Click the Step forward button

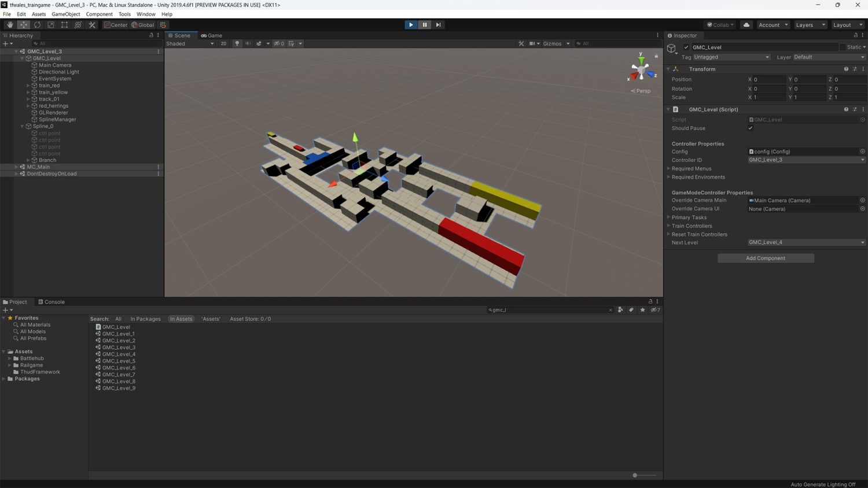[x=438, y=25]
